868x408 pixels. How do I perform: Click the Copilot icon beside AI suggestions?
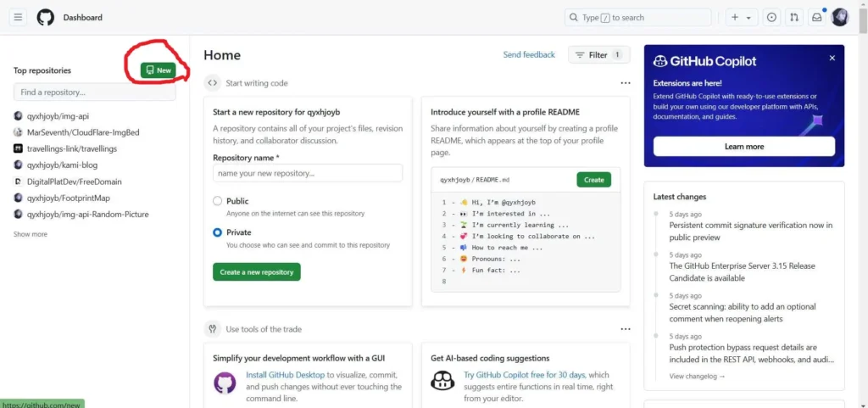442,381
